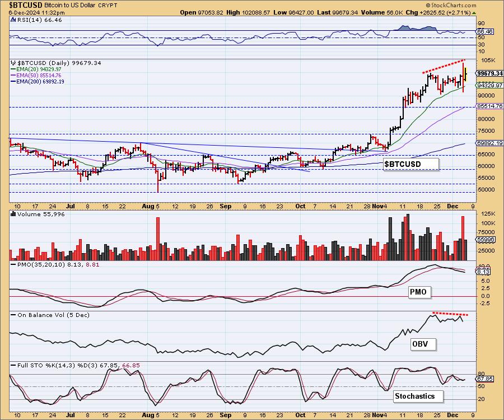Image resolution: width=504 pixels, height=420 pixels.
Task: Click the Low 96427.00 value
Action: click(x=294, y=12)
